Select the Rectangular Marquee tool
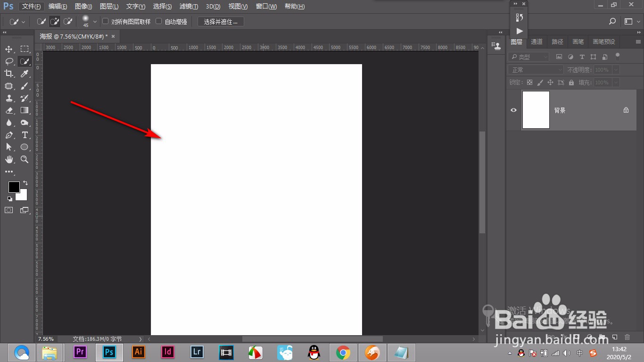 25,49
